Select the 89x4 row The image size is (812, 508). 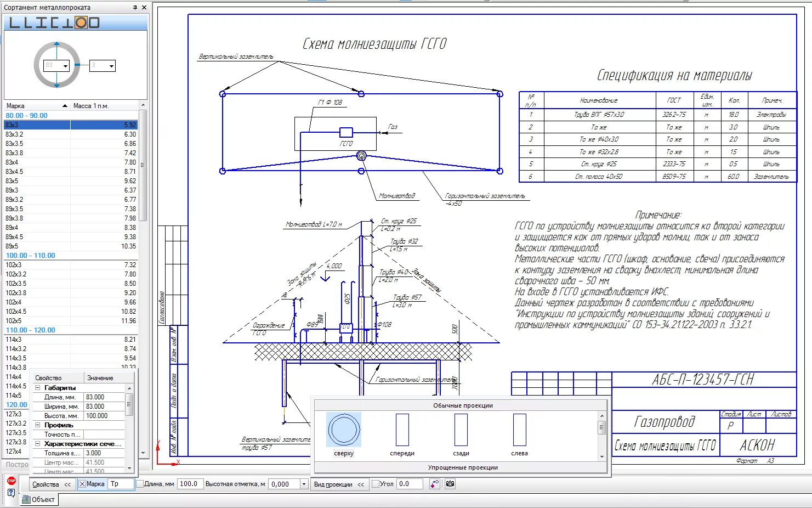coord(71,228)
